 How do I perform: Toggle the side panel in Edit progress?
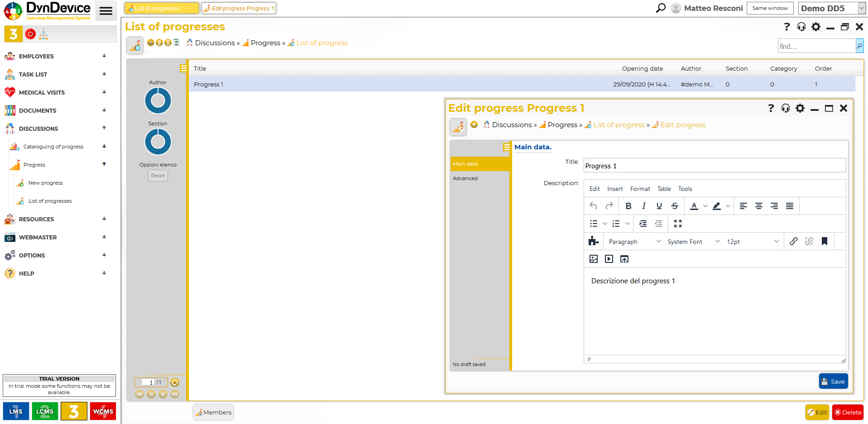click(x=507, y=147)
